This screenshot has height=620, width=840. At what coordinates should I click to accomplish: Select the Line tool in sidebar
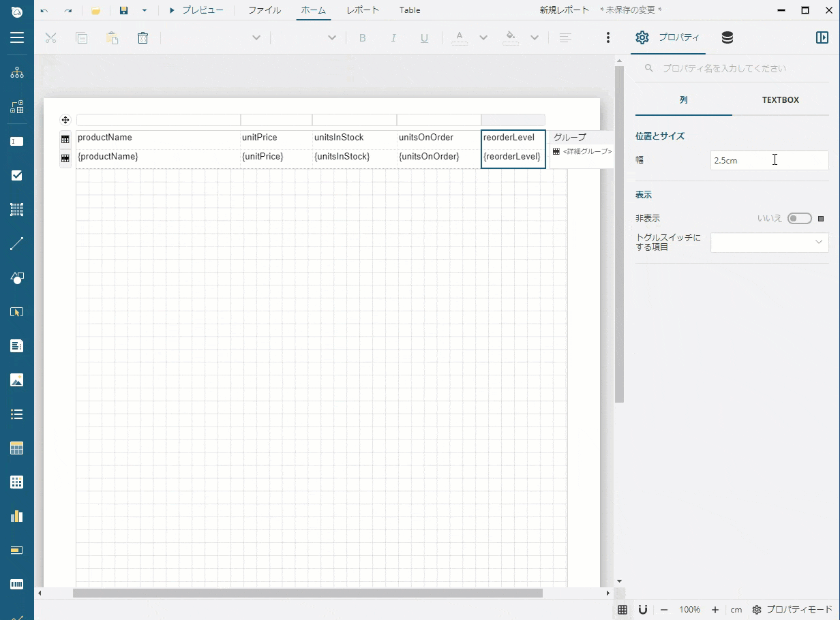17,244
